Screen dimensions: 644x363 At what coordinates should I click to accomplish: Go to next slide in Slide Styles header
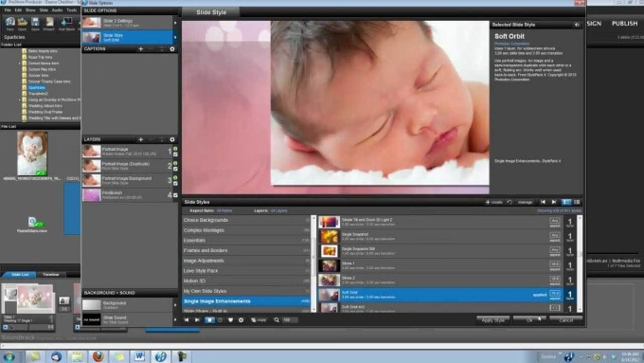(x=554, y=202)
